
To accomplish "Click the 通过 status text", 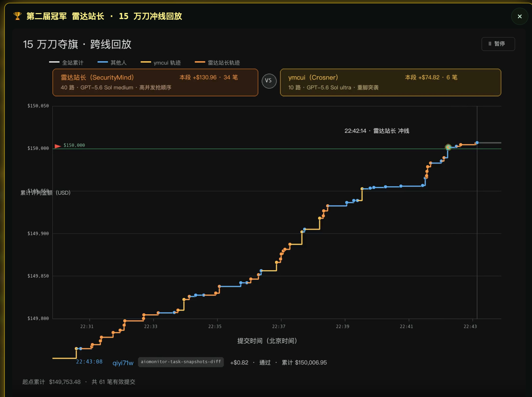I will click(x=265, y=362).
